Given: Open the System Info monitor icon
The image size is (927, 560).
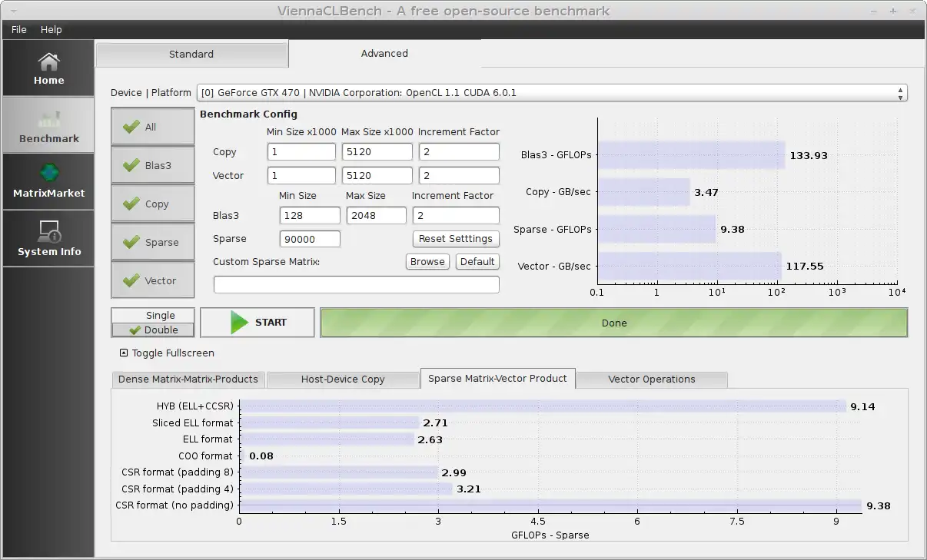Looking at the screenshot, I should tap(48, 230).
